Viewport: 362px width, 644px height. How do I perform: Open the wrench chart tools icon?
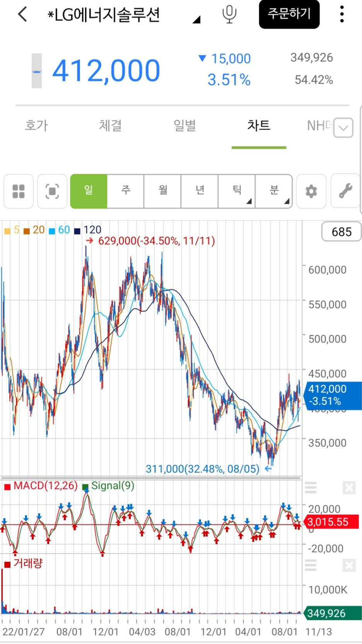click(345, 191)
